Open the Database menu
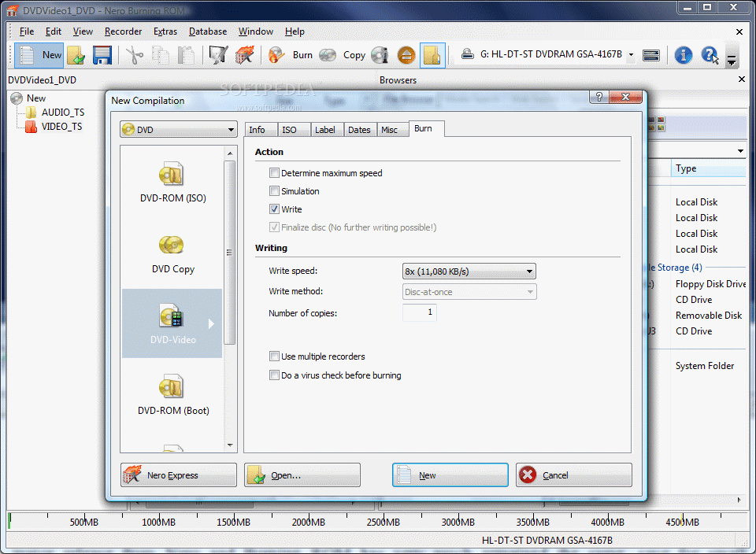 click(x=208, y=31)
